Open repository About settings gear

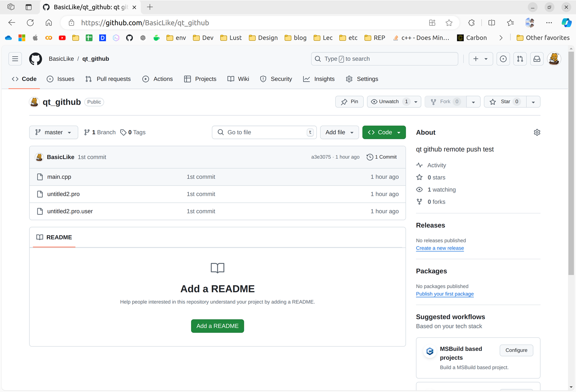pyautogui.click(x=537, y=132)
